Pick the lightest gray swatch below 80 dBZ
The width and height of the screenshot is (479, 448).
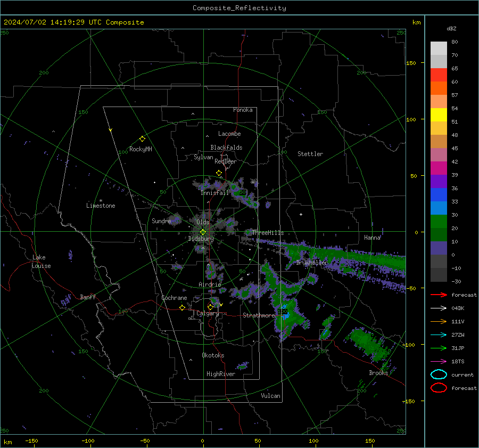click(439, 48)
